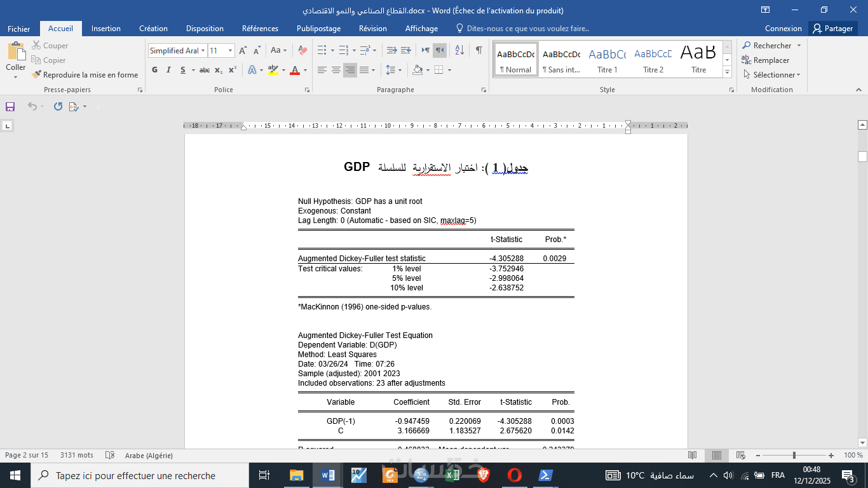Copy selection with the Copier button
The width and height of the screenshot is (868, 488).
coord(48,60)
